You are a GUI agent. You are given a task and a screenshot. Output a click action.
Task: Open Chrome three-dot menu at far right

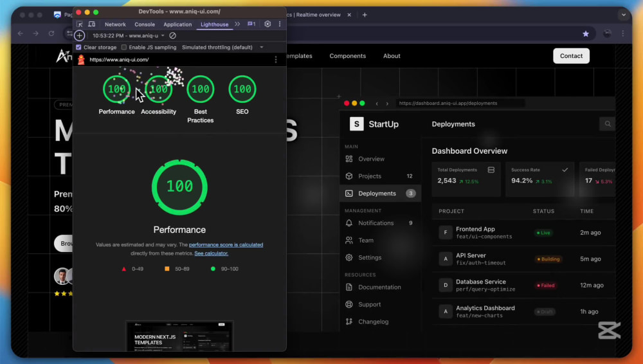coord(623,33)
